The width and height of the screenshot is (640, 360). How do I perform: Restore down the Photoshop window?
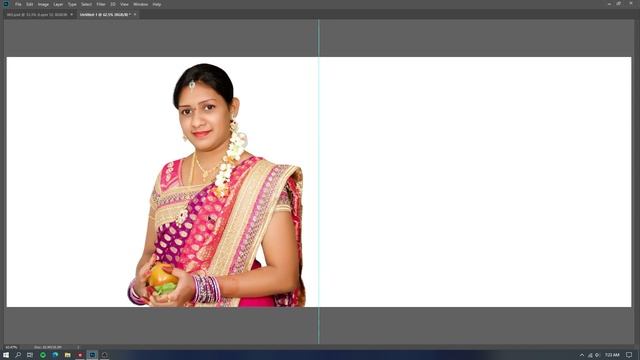[619, 4]
